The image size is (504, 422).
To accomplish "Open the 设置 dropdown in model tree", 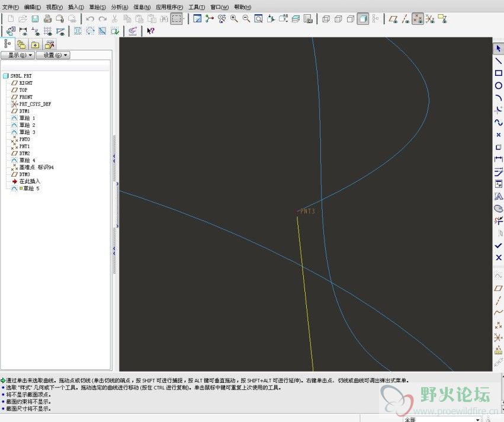I will (x=53, y=55).
